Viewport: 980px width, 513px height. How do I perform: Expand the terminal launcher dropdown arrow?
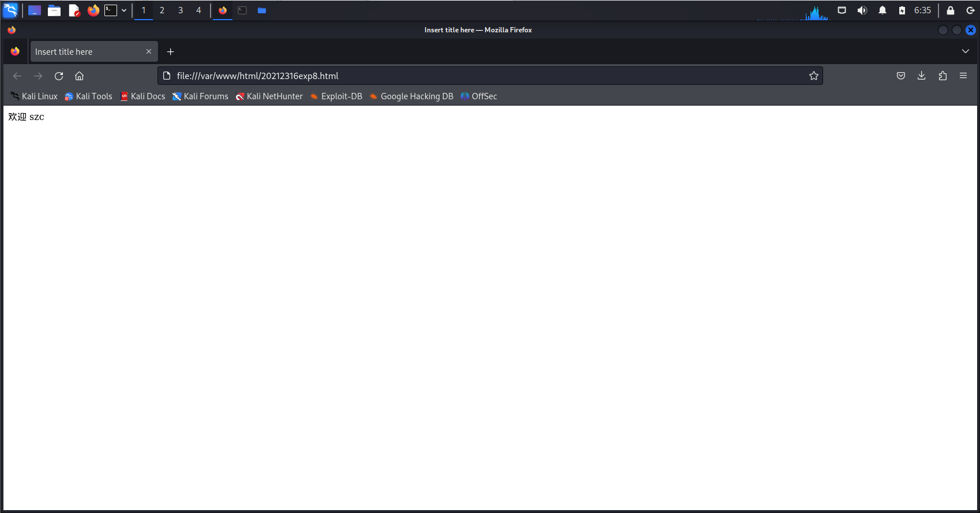click(124, 10)
